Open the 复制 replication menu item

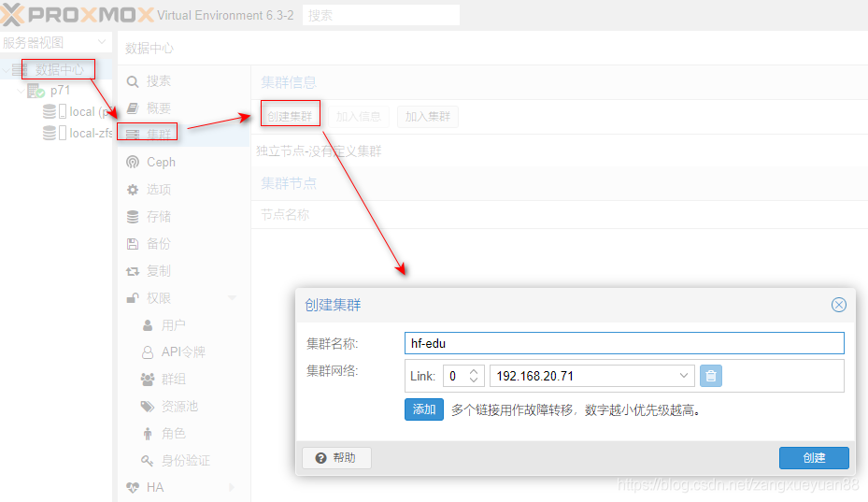184,271
